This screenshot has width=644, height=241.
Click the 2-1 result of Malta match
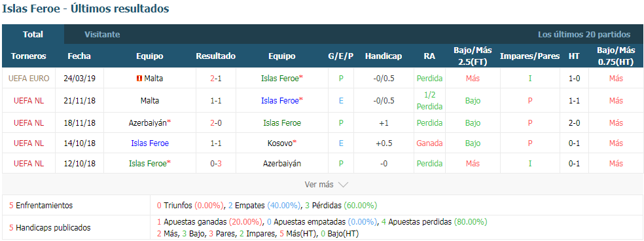(215, 78)
